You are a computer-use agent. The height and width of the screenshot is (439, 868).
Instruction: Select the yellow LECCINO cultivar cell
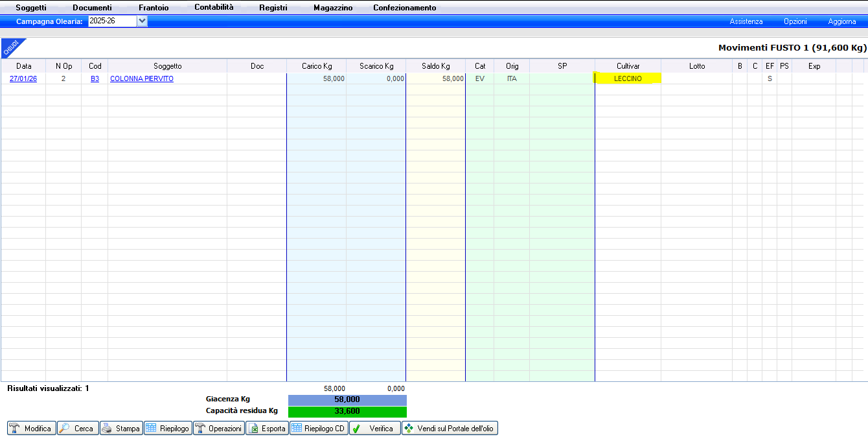[628, 78]
